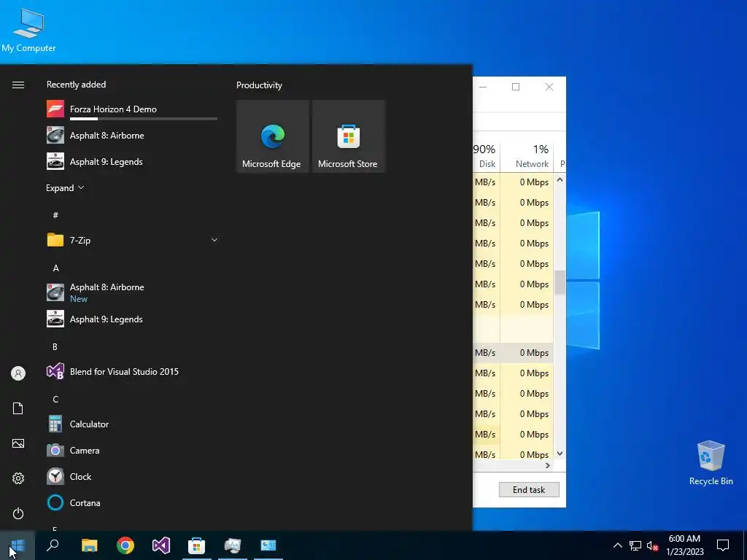Minimize the Task Manager window
Image resolution: width=747 pixels, height=560 pixels.
tap(483, 87)
